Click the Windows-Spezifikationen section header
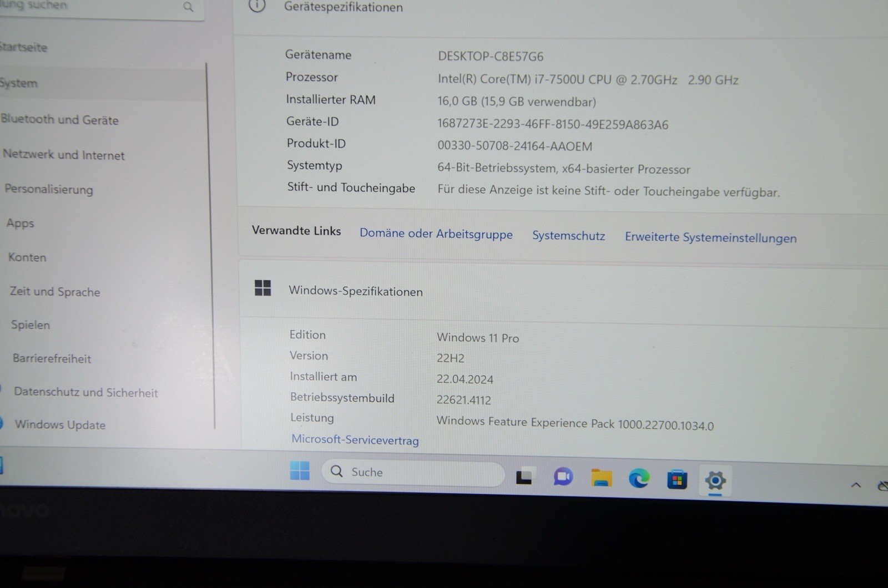The image size is (888, 588). (x=355, y=291)
